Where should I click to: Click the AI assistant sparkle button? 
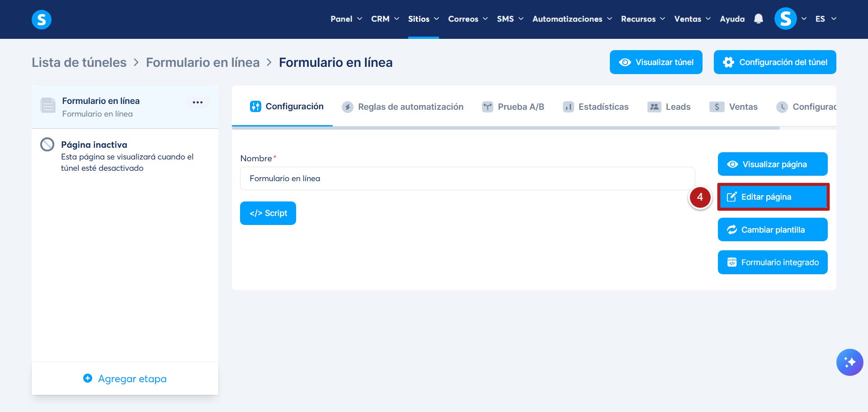(849, 362)
